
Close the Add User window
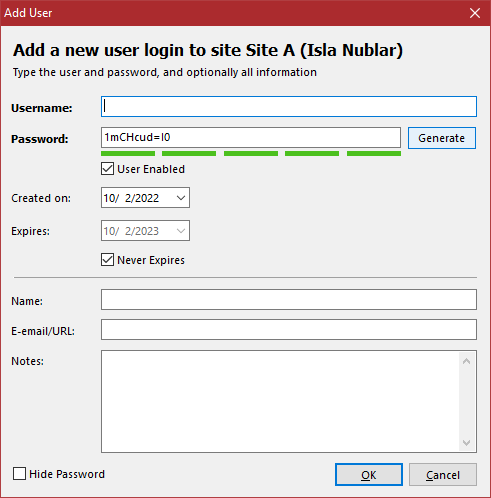[475, 13]
